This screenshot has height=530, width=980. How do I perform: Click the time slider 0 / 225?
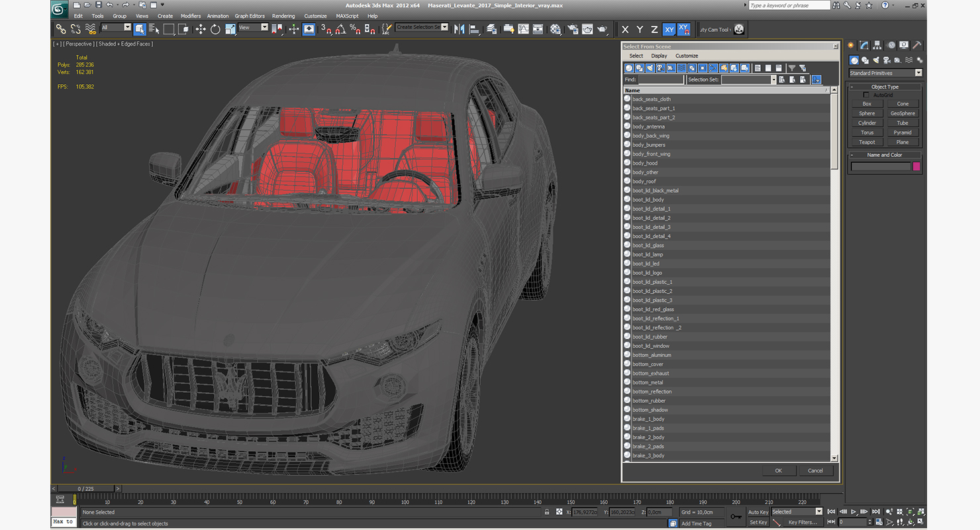click(x=86, y=489)
